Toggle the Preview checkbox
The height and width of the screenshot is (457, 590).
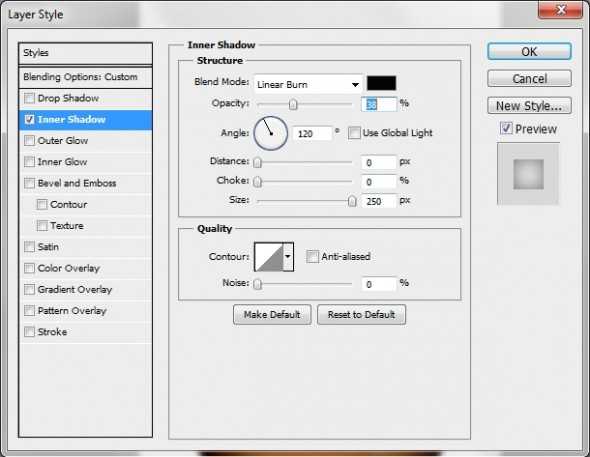506,128
